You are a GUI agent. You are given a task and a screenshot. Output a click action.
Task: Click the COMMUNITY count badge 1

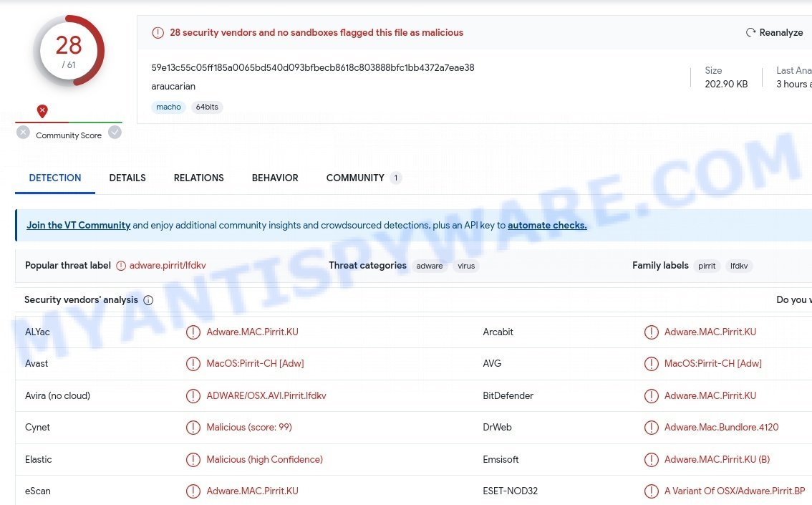pyautogui.click(x=396, y=178)
